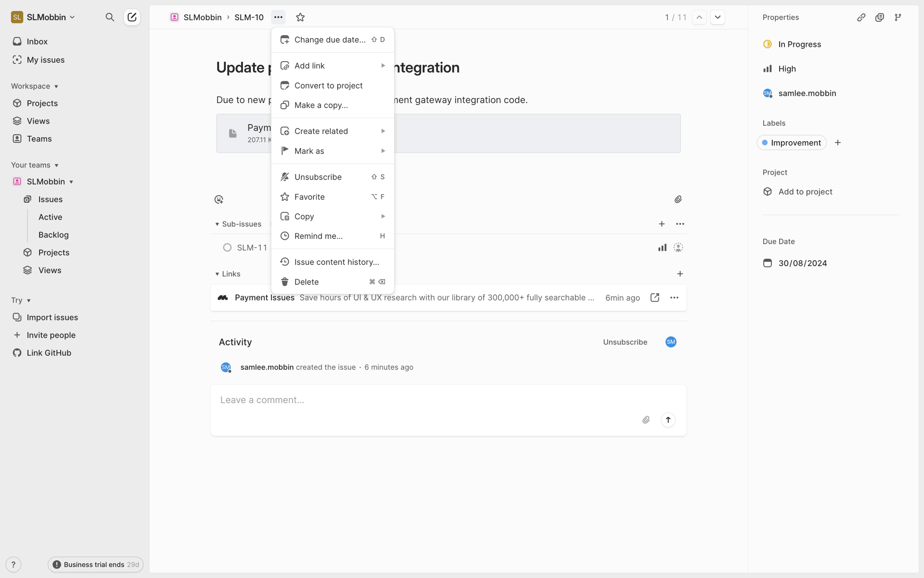The image size is (924, 578).
Task: Copy git branch name icon
Action: coord(898,17)
